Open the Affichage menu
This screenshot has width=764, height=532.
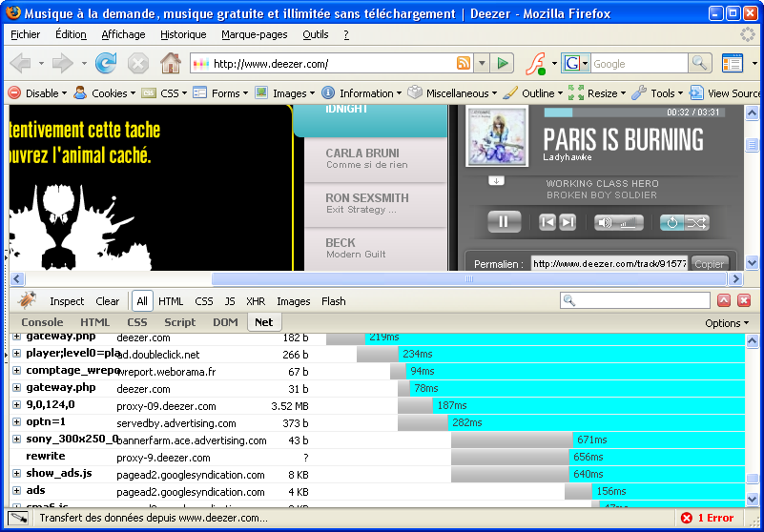click(123, 34)
